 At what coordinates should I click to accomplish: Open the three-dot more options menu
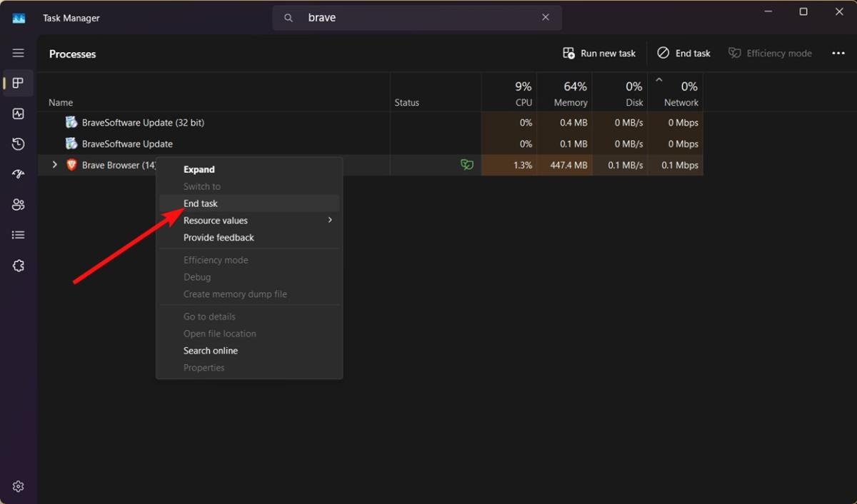coord(838,54)
